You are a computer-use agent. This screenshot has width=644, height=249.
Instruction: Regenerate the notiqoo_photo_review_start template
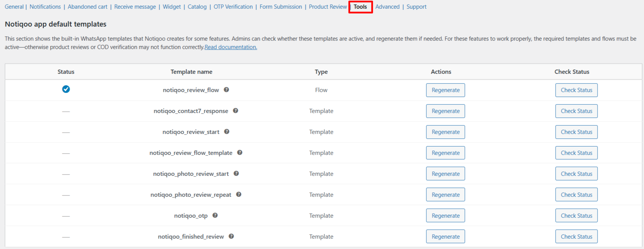(x=445, y=174)
